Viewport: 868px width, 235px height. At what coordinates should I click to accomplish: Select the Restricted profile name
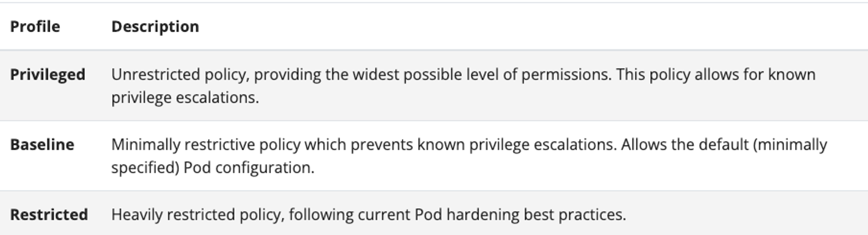[x=49, y=215]
